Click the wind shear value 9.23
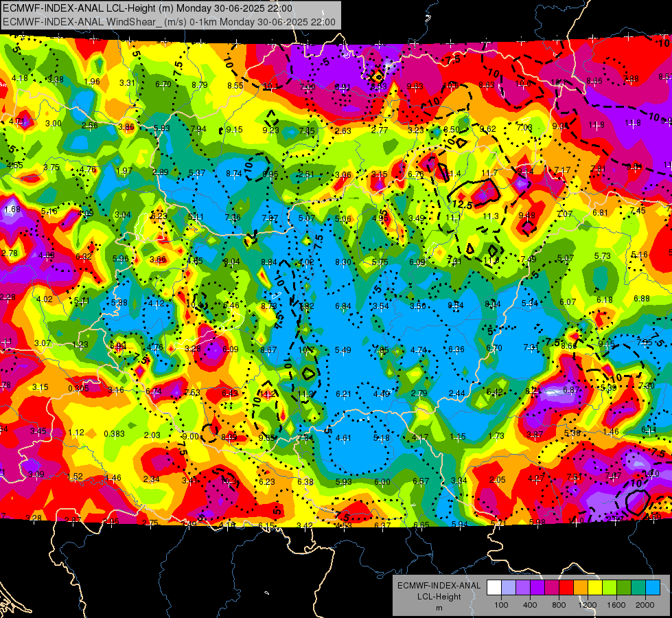The width and height of the screenshot is (672, 618). (x=271, y=130)
